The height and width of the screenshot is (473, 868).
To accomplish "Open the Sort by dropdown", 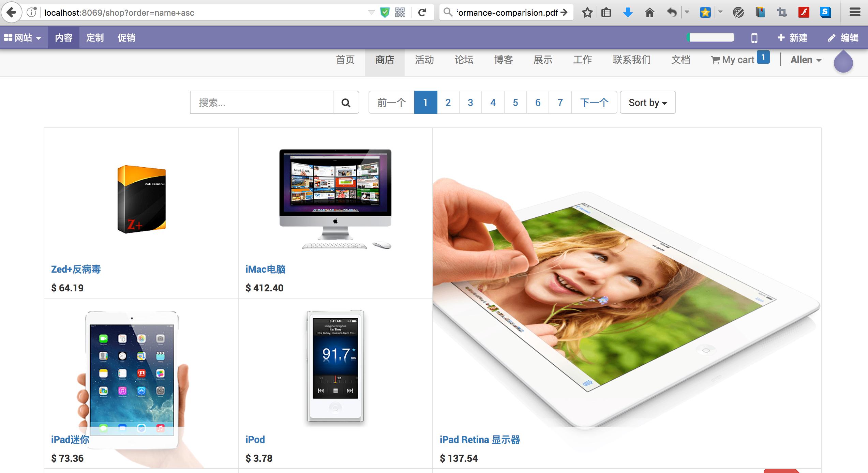I will click(647, 102).
